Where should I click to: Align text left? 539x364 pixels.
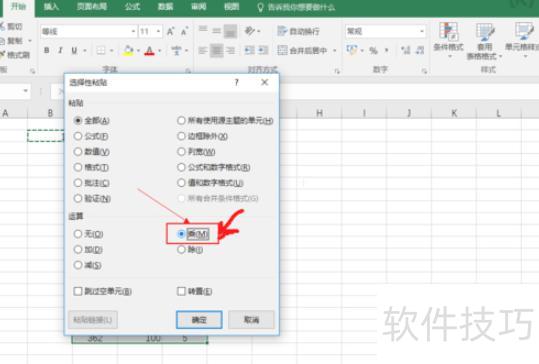tap(203, 51)
